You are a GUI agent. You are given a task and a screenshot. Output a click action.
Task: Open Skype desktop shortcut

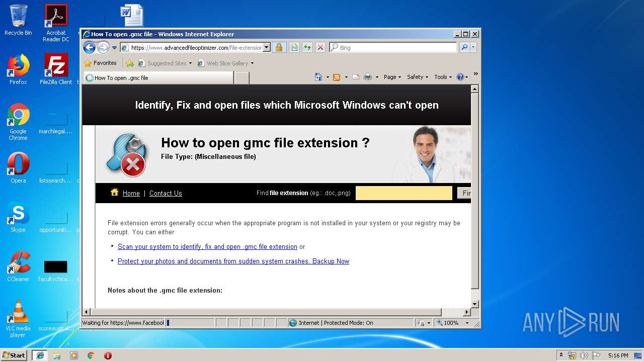(x=18, y=218)
